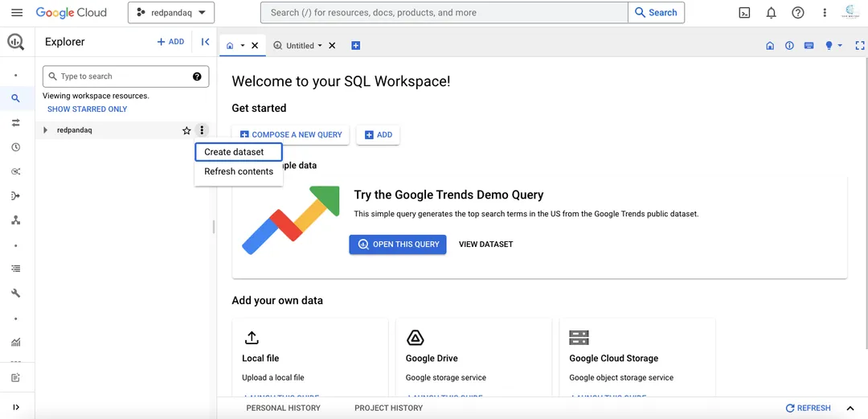Expand the left navigation sidebar
Image resolution: width=868 pixels, height=419 pixels.
pyautogui.click(x=16, y=408)
